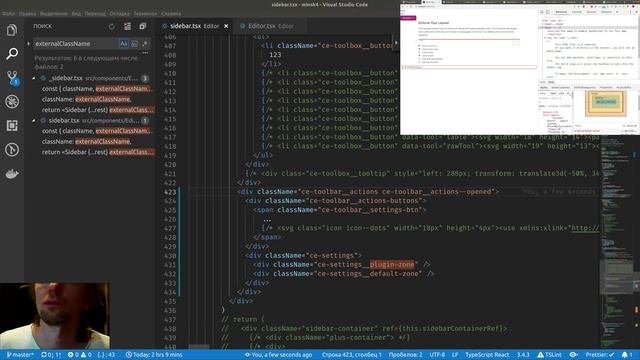This screenshot has width=640, height=360.
Task: Open 'return <Sidebar' result under _sidebar.tsx
Action: 98,110
